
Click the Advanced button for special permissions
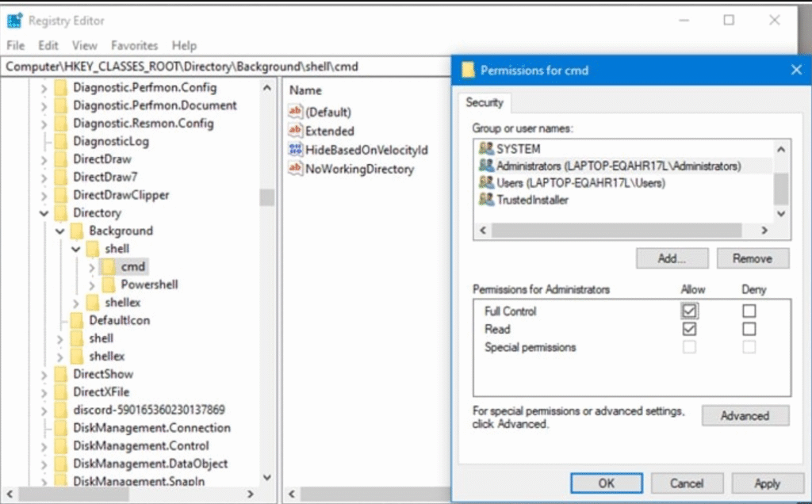click(x=745, y=415)
